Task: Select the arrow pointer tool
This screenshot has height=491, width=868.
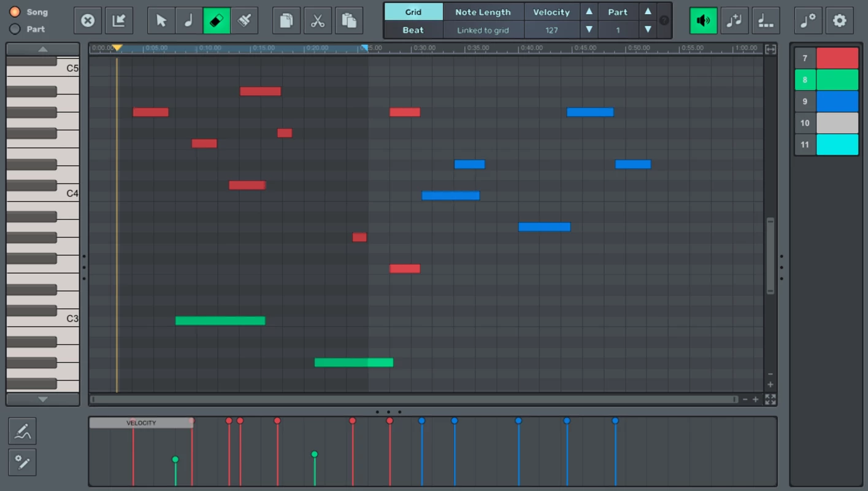Action: click(161, 21)
